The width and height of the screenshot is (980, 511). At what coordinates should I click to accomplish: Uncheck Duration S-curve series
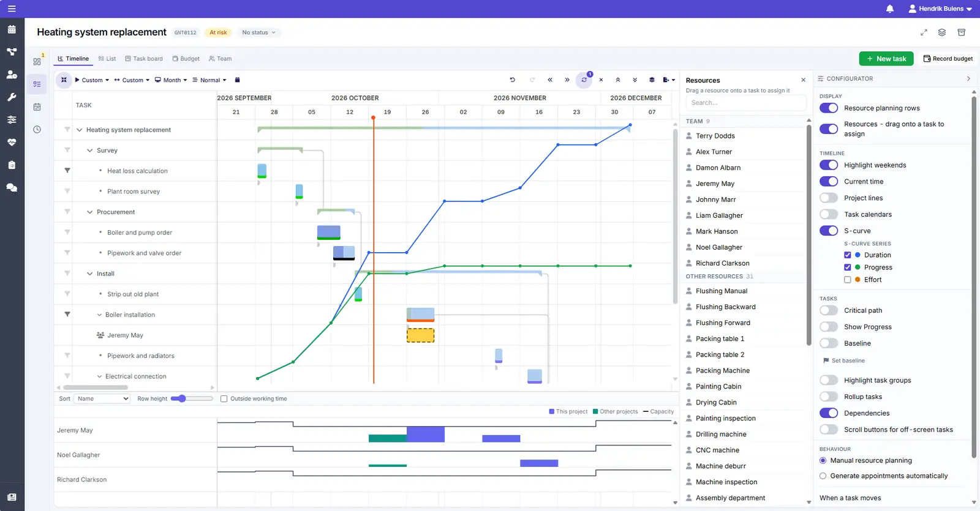pos(848,255)
